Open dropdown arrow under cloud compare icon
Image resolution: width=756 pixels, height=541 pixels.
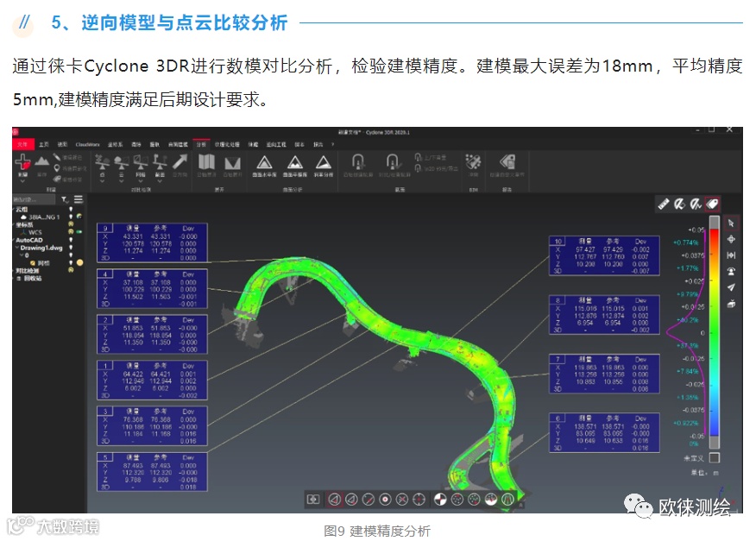(x=121, y=181)
